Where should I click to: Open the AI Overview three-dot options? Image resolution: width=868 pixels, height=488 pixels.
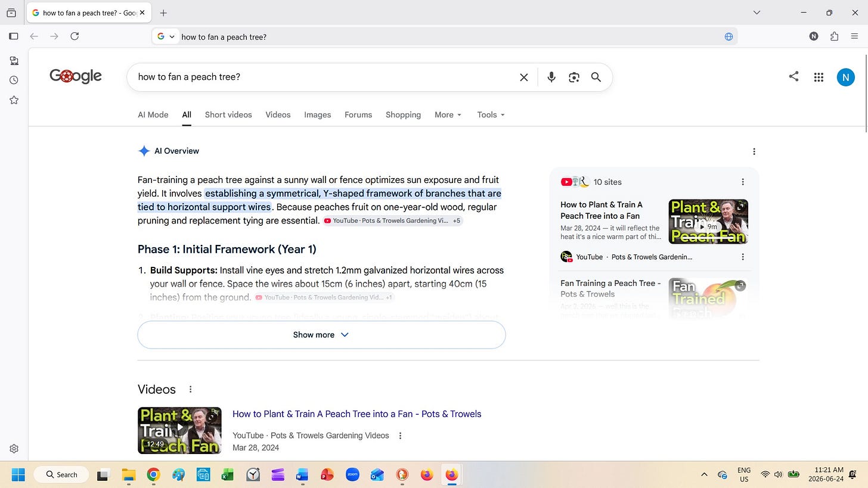pos(754,151)
